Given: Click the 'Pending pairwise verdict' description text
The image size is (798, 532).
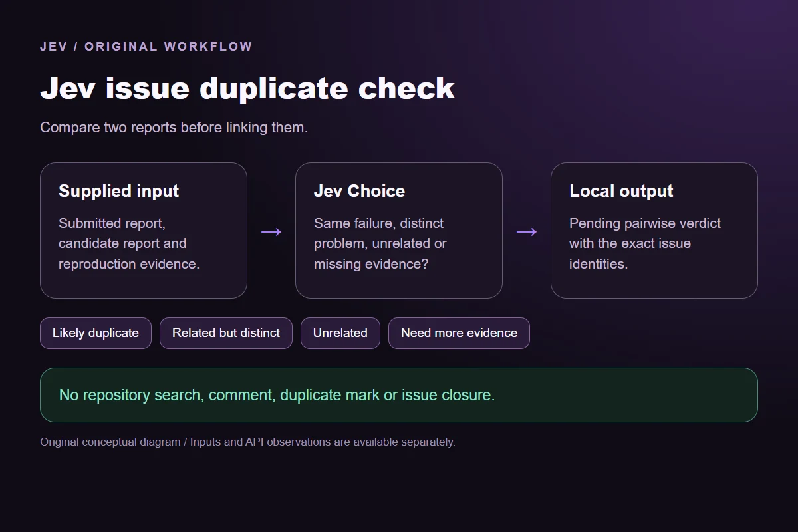Looking at the screenshot, I should click(x=645, y=243).
